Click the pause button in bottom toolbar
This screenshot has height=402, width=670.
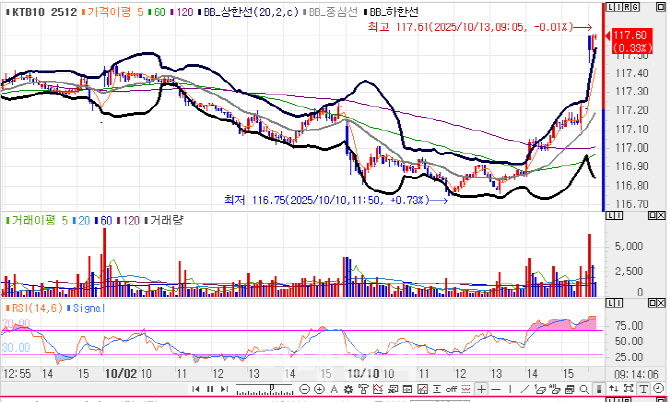click(210, 388)
